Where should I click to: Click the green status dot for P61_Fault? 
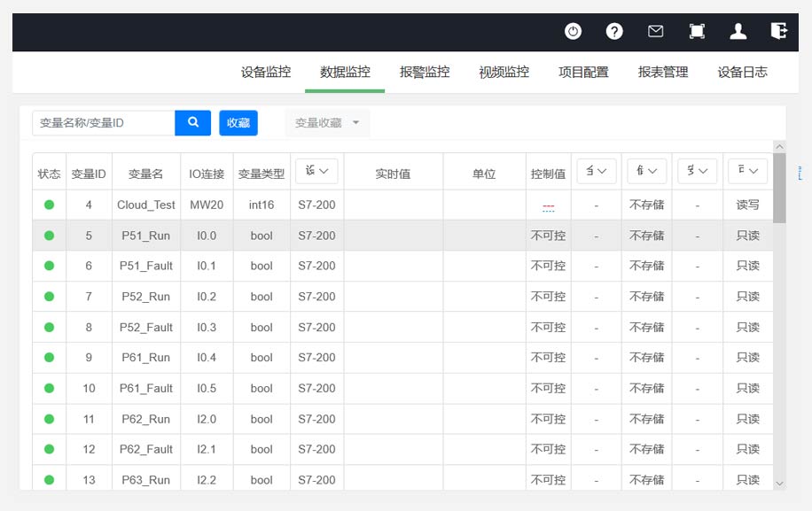[49, 388]
